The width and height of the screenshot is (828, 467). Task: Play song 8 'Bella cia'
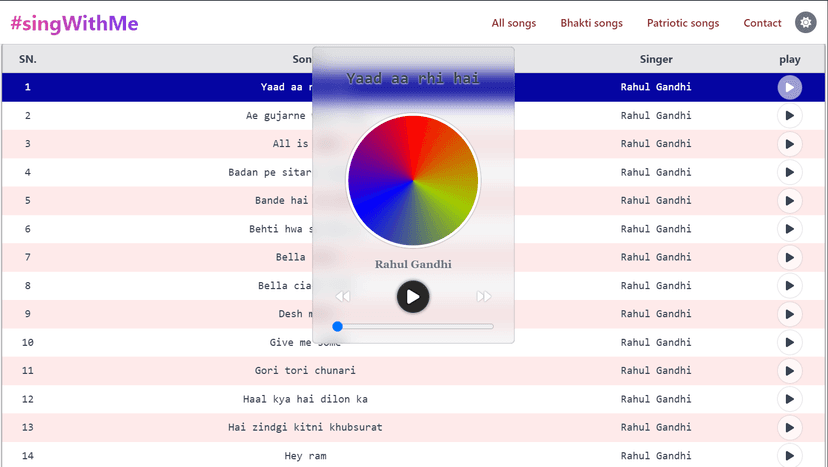tap(789, 286)
